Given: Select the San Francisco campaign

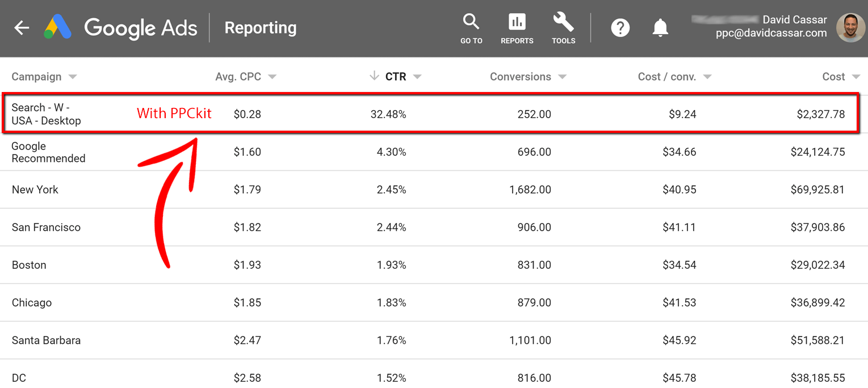Looking at the screenshot, I should (46, 227).
